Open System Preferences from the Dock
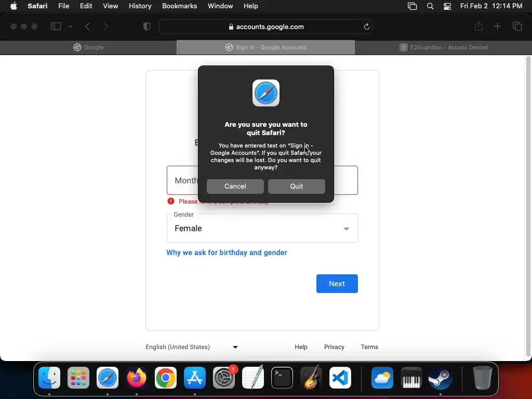This screenshot has height=399, width=532. [224, 378]
